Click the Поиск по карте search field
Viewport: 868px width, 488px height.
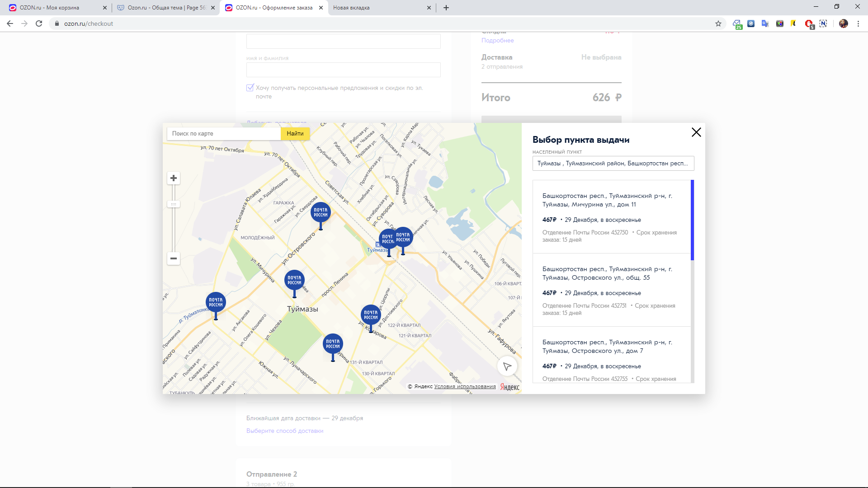click(224, 133)
